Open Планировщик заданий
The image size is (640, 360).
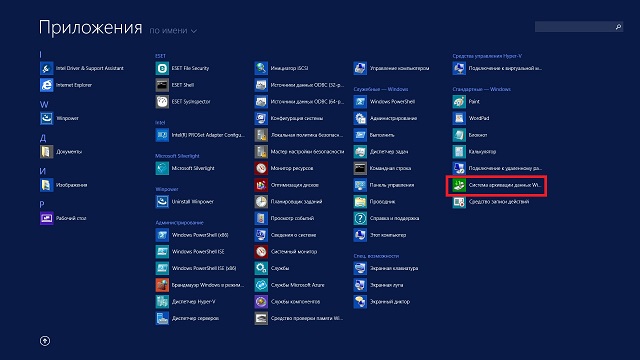click(289, 202)
